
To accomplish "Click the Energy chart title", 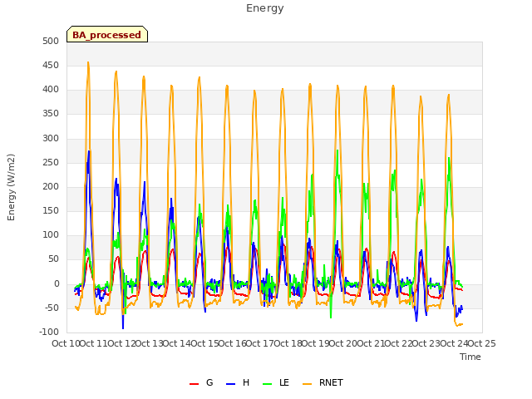I will tap(265, 8).
